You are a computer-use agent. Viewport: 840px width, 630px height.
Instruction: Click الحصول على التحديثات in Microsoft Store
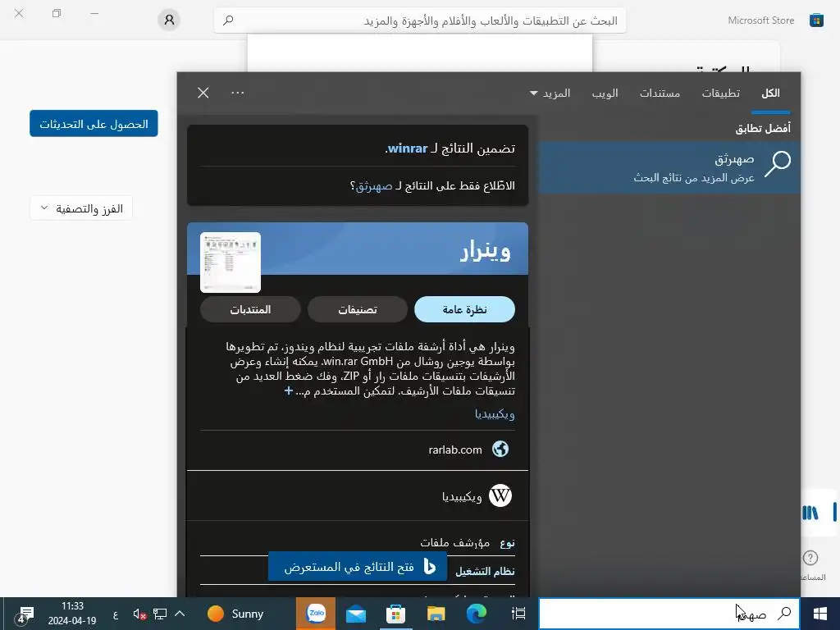pyautogui.click(x=94, y=124)
